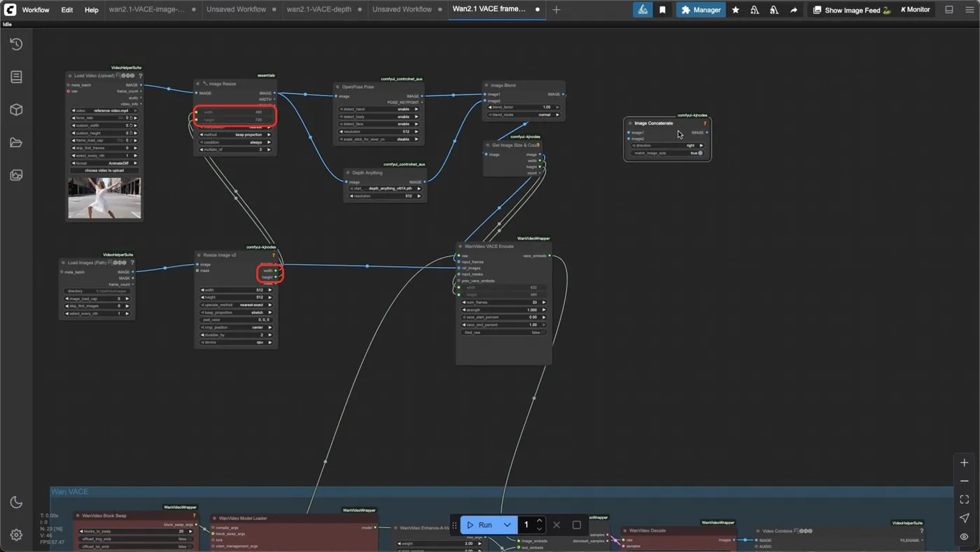The width and height of the screenshot is (980, 552).
Task: Click choose video to upload button
Action: (x=104, y=170)
